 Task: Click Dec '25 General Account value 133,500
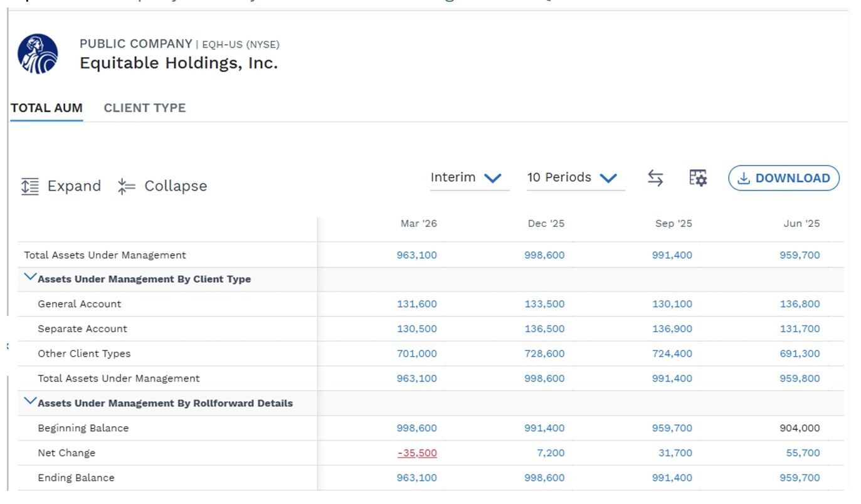544,304
